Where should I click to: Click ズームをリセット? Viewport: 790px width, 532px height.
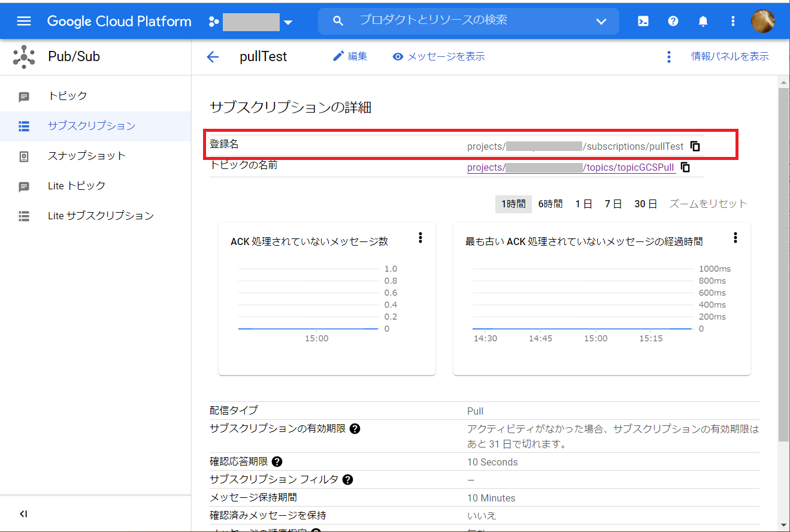(x=708, y=204)
